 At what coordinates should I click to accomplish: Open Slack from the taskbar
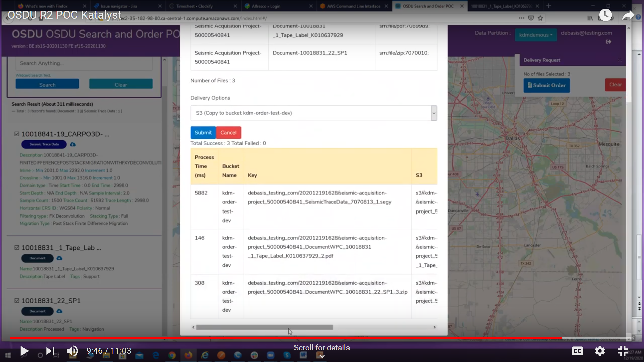click(254, 355)
